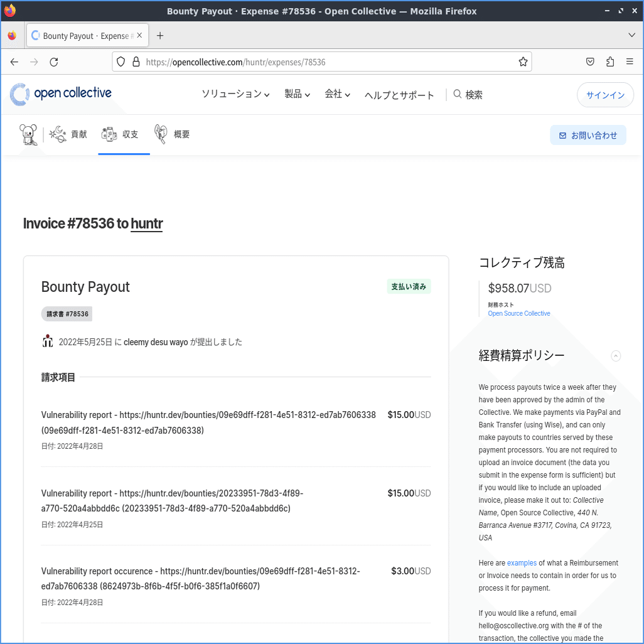Click the cleemy desu wayo avatar
The width and height of the screenshot is (644, 644).
click(48, 341)
